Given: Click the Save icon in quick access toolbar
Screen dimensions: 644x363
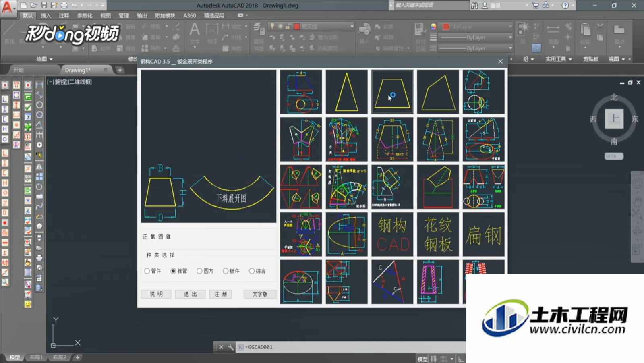Looking at the screenshot, I should tap(44, 5).
